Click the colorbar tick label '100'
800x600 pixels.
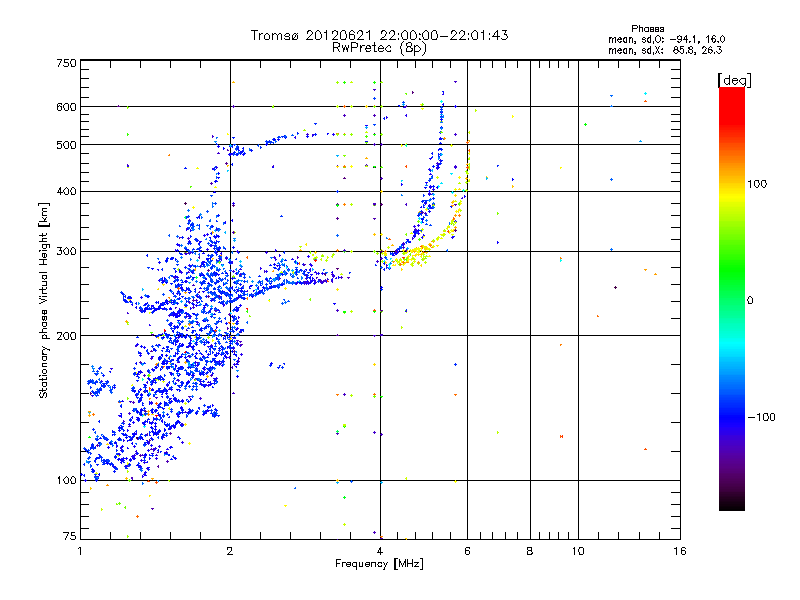(x=757, y=184)
